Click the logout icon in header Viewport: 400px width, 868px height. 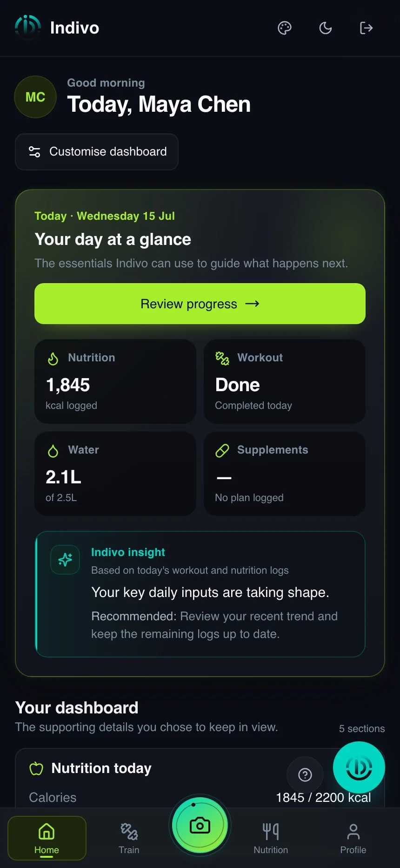pos(367,28)
